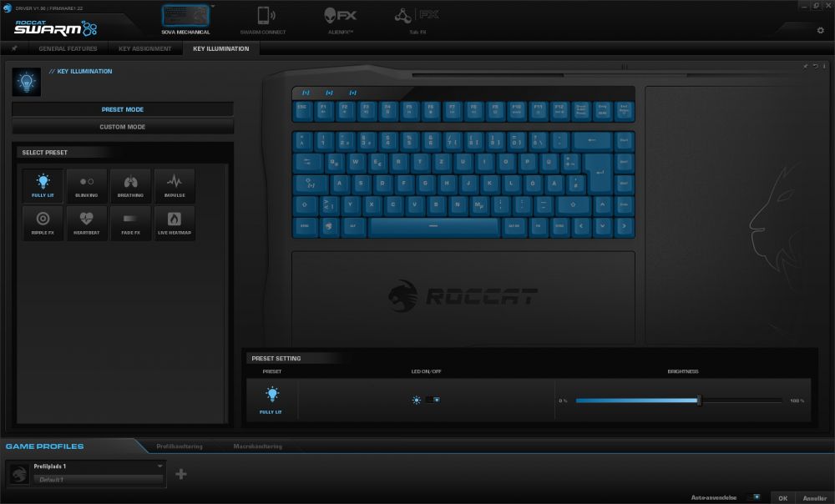Open the Macrohåndtering tab
Screen dimensions: 835x504
pyautogui.click(x=258, y=446)
